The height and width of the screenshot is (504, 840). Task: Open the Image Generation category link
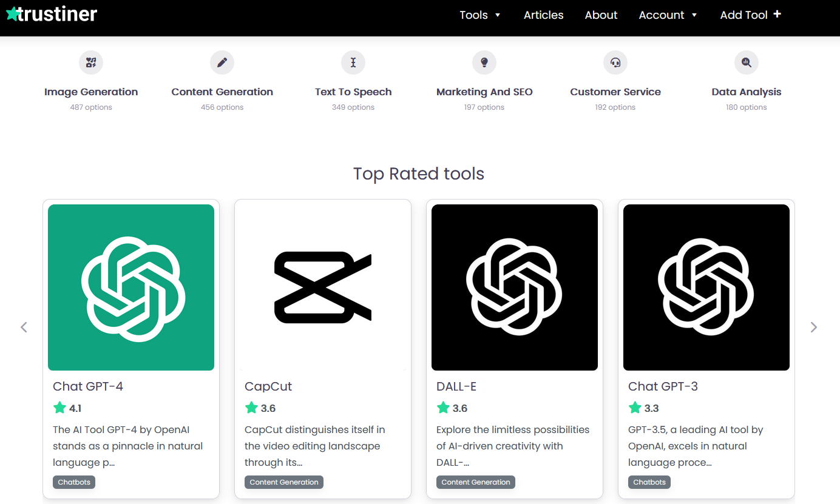(91, 92)
